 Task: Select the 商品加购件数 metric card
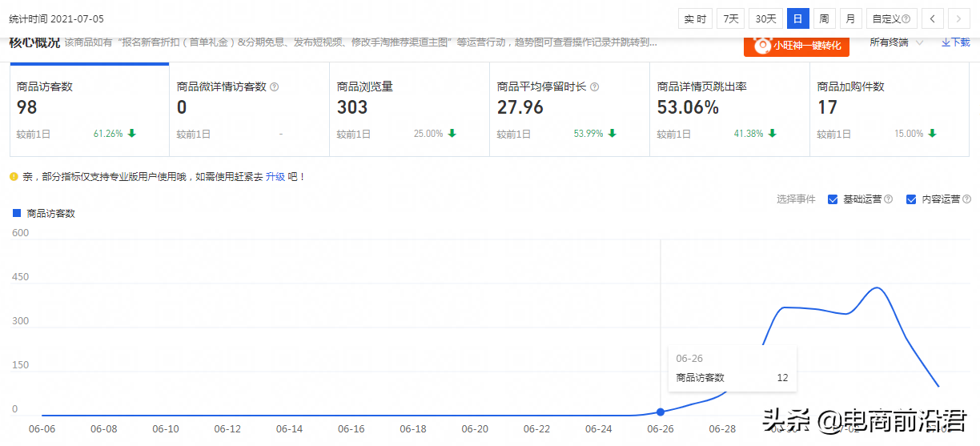(889, 110)
